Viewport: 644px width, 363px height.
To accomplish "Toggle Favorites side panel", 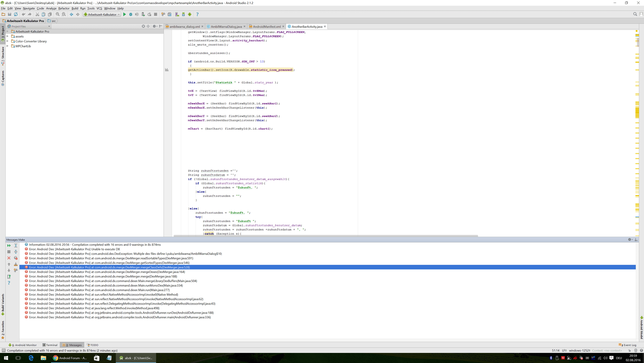I will [x=3, y=330].
